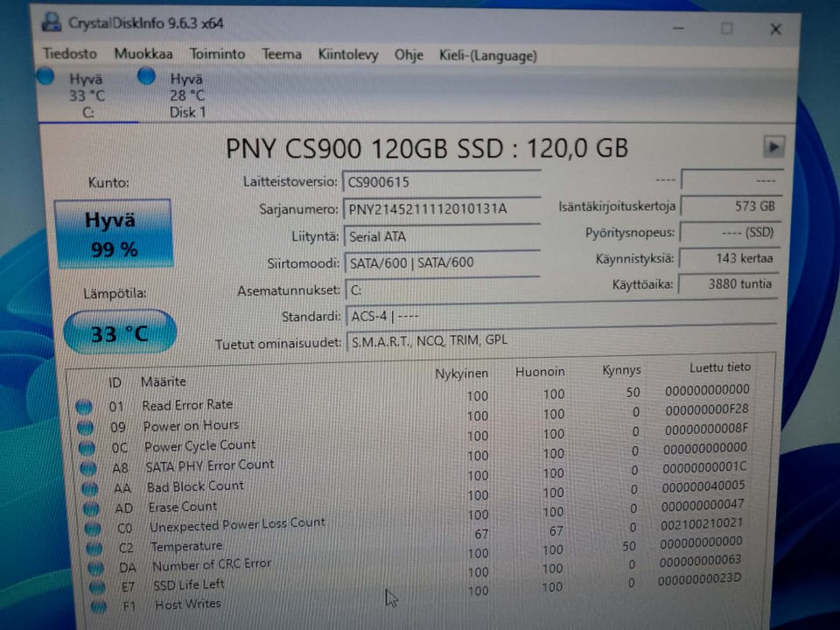Select the Host Writes attribute text
This screenshot has height=630, width=840.
point(187,605)
